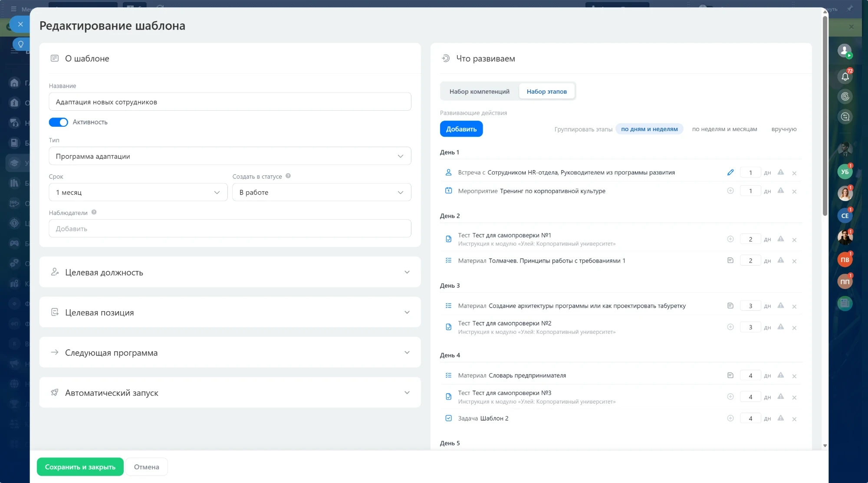The height and width of the screenshot is (483, 868).
Task: Click warning triangle in Тест №3 row
Action: click(x=780, y=396)
